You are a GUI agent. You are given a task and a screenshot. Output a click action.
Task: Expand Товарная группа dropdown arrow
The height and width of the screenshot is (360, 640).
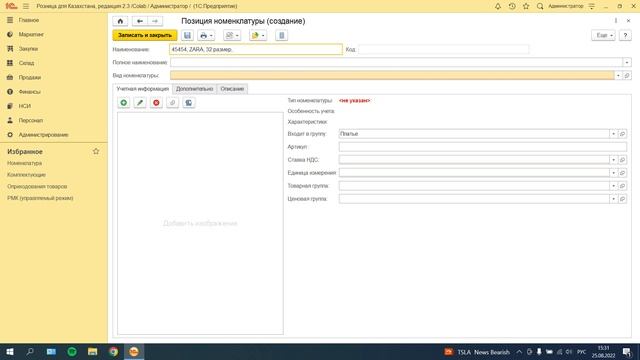click(x=613, y=186)
